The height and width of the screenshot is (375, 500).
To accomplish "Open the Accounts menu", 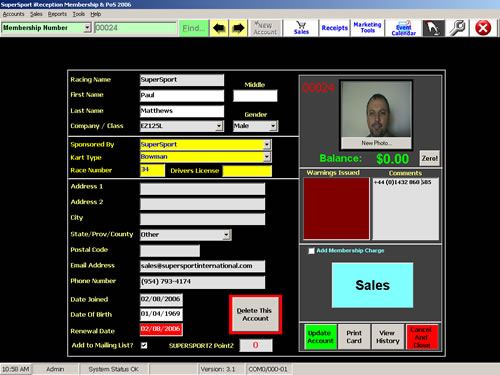I will pos(13,14).
